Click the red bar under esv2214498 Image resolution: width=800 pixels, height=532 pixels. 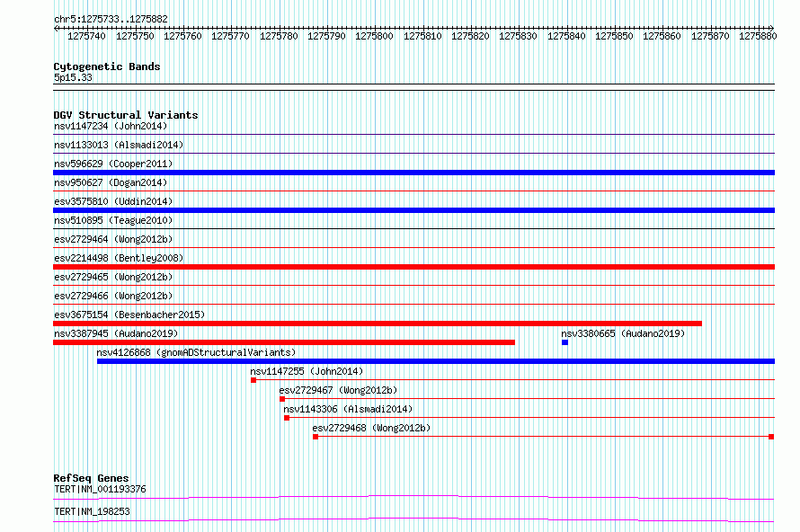point(413,267)
